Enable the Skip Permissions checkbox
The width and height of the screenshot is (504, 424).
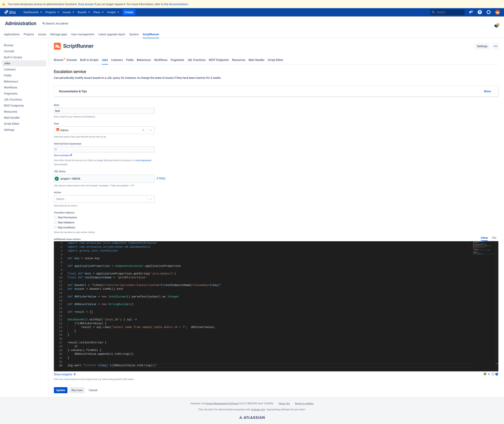click(56, 217)
